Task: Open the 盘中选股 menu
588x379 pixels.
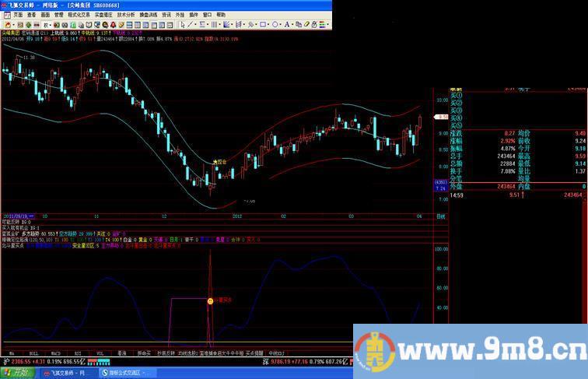Action: [x=149, y=14]
